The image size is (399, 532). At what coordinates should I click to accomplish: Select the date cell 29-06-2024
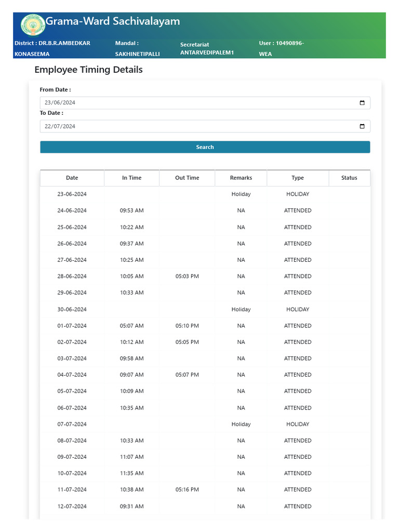click(x=72, y=292)
